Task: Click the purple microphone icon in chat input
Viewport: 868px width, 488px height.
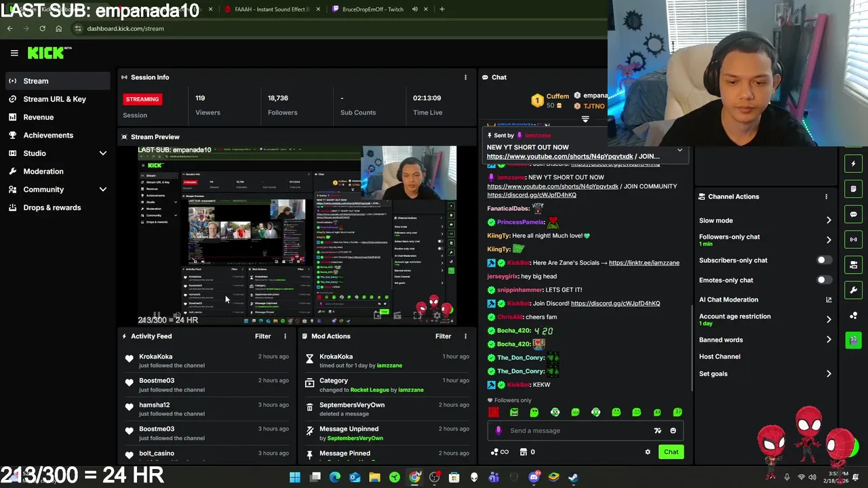Action: point(498,430)
